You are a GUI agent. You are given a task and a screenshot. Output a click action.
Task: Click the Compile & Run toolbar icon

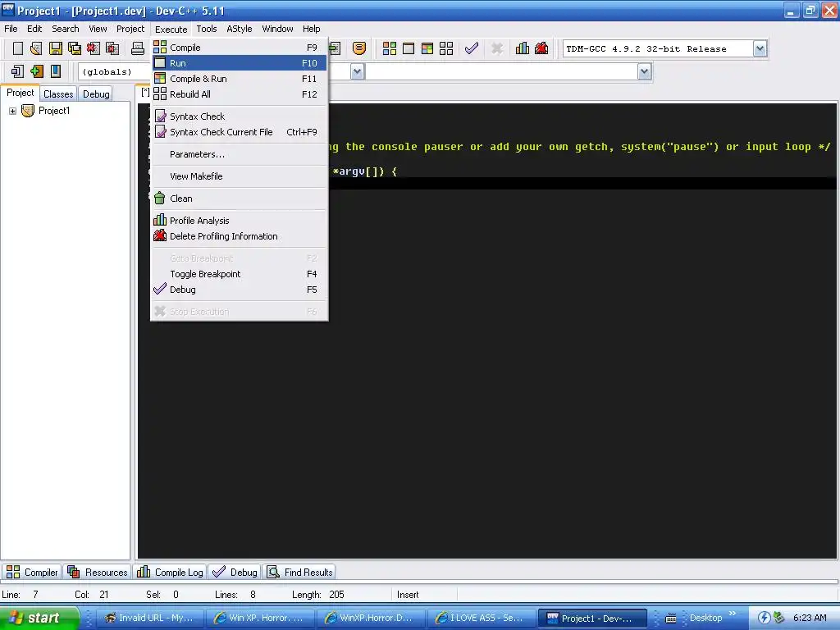tap(427, 48)
